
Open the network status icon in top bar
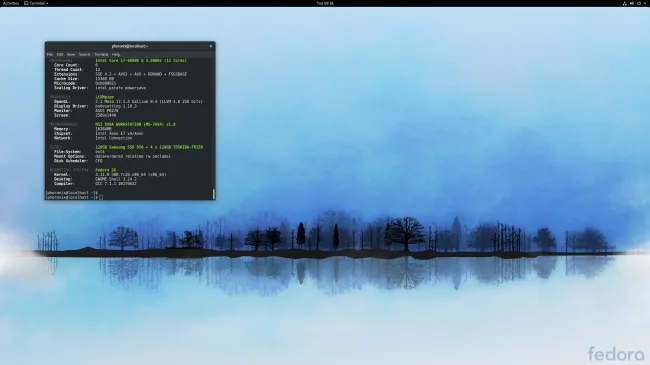pyautogui.click(x=625, y=3)
